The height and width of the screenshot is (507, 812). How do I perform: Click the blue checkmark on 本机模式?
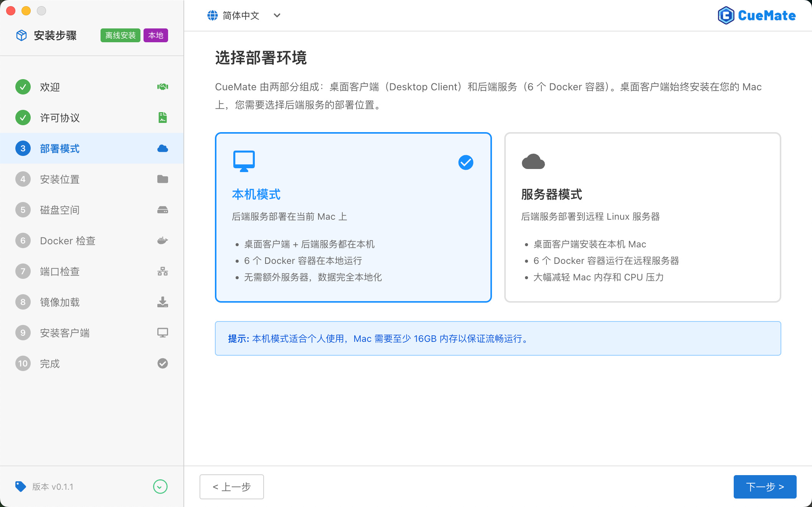click(x=465, y=162)
